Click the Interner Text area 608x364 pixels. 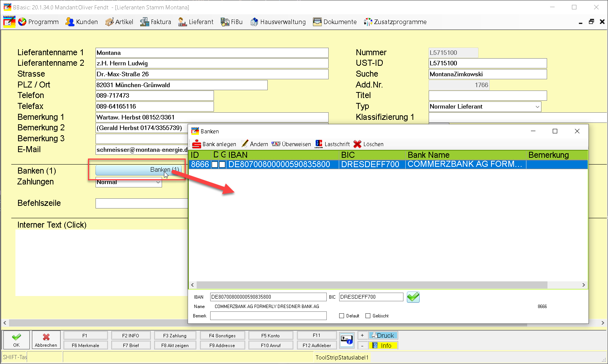[102, 263]
